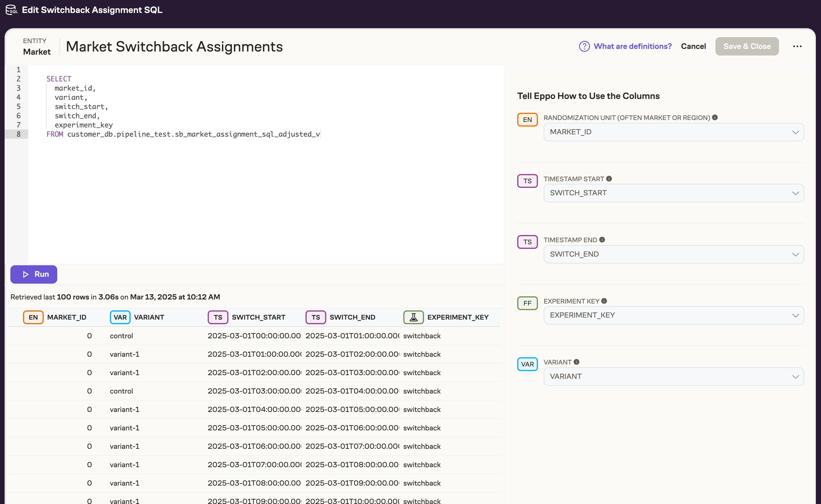Image resolution: width=821 pixels, height=504 pixels.
Task: Run the SQL query
Action: (33, 274)
